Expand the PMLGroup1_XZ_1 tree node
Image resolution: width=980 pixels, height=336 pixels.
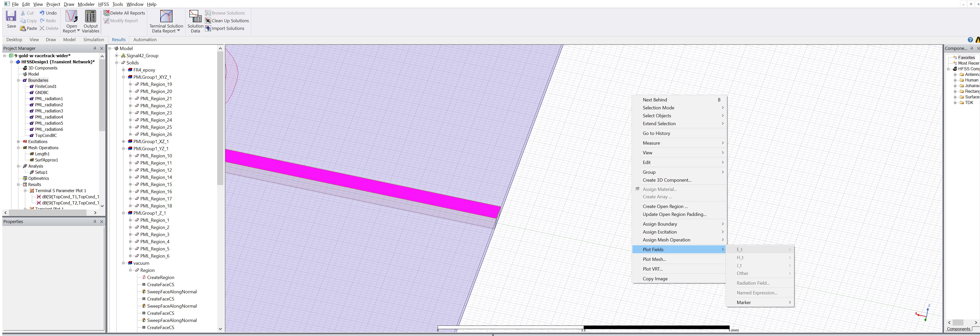(x=123, y=141)
